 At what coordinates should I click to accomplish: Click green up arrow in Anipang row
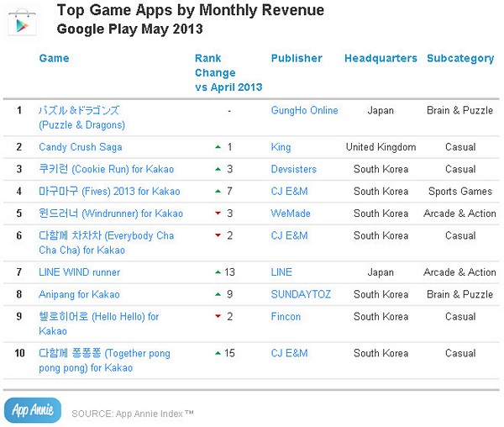tap(218, 294)
